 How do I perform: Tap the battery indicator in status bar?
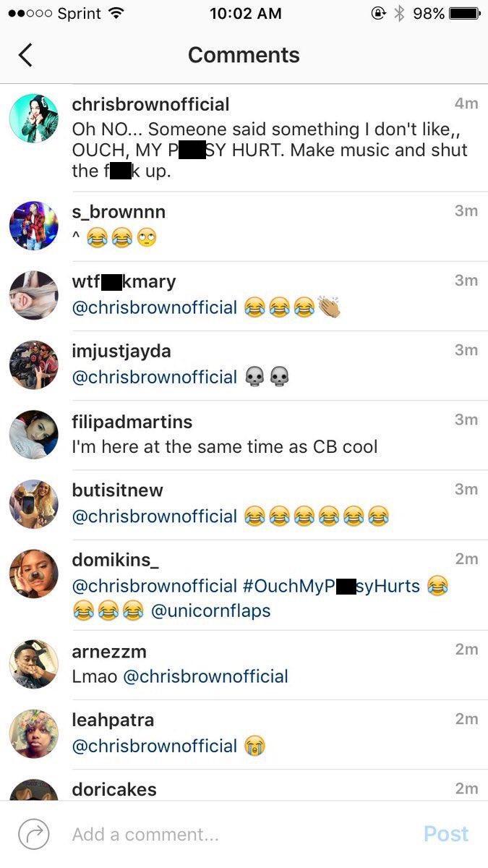pos(465,13)
